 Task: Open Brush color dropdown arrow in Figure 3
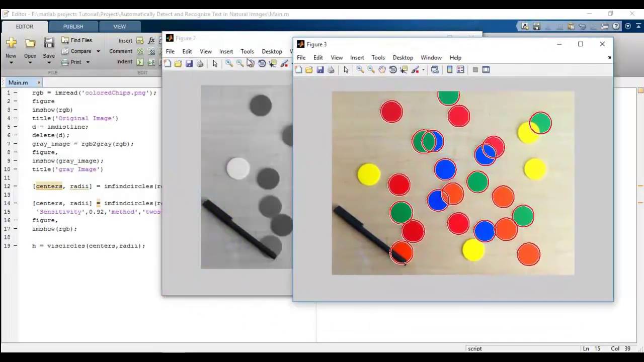click(x=423, y=70)
